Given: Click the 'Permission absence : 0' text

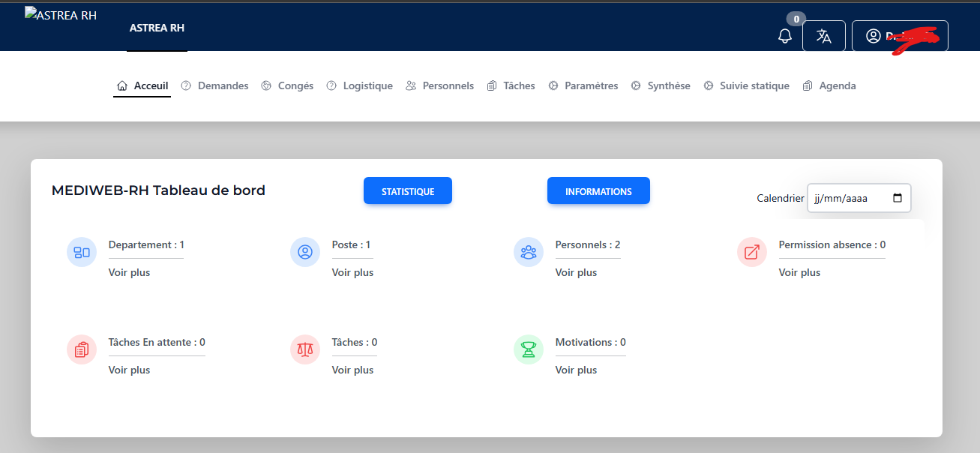Looking at the screenshot, I should pyautogui.click(x=832, y=244).
